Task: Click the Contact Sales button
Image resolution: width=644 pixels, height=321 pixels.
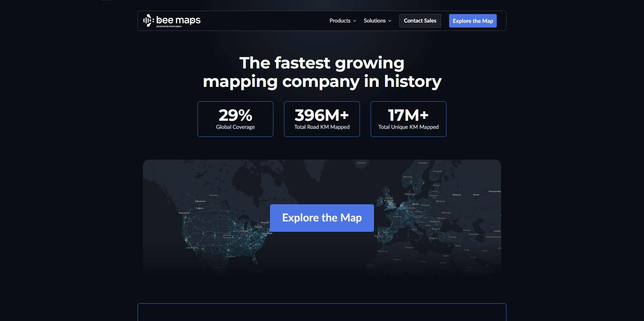Action: coord(420,21)
